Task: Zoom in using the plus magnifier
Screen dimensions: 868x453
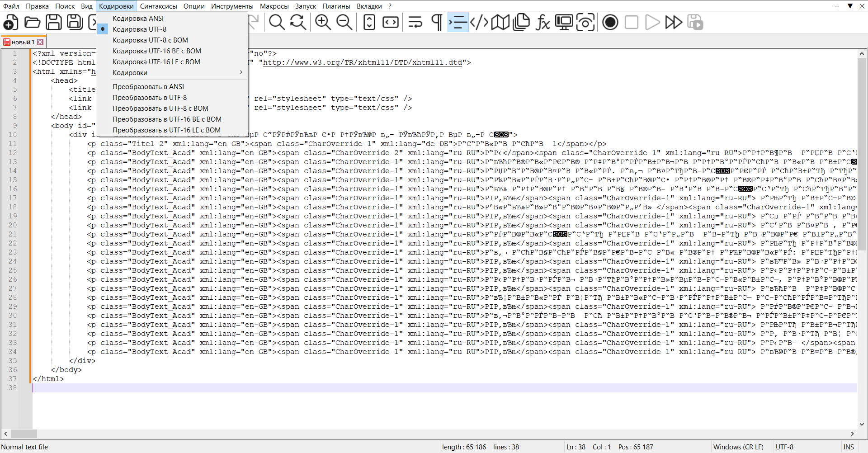Action: [x=323, y=22]
